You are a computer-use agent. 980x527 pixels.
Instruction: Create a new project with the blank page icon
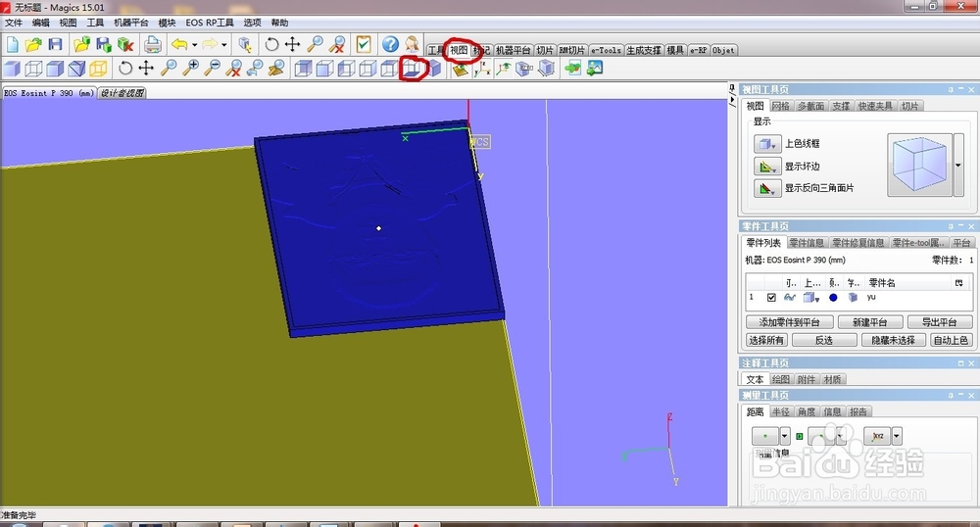(13, 44)
